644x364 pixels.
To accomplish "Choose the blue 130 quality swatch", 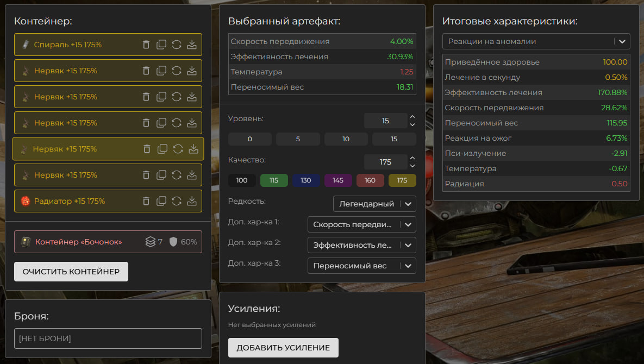I will tap(306, 180).
